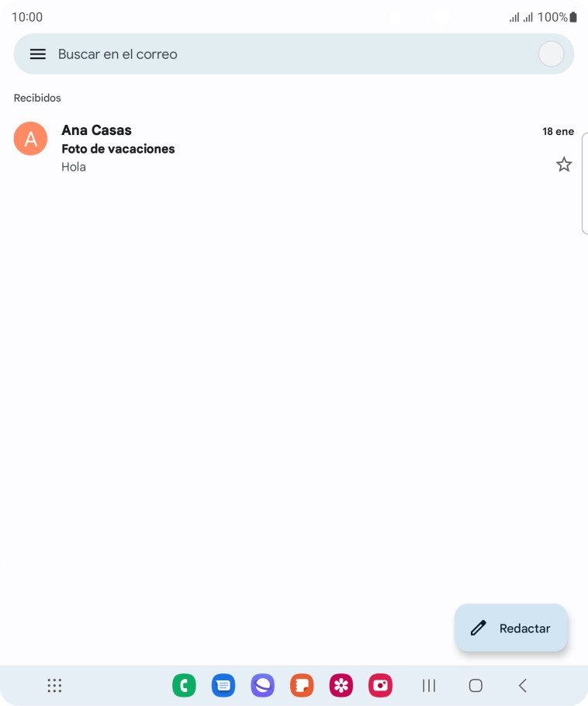Image resolution: width=588 pixels, height=706 pixels.
Task: Pull the edge panel handle
Action: point(585,183)
